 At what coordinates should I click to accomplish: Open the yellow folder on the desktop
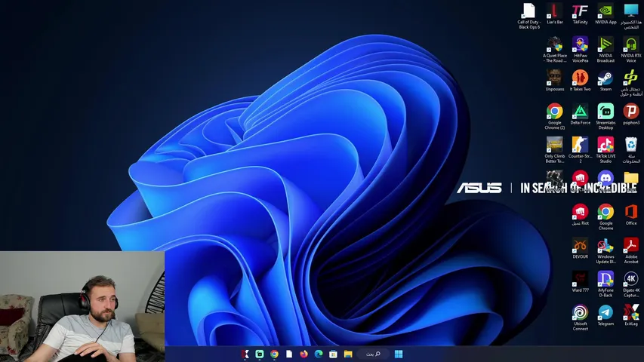[x=631, y=178]
